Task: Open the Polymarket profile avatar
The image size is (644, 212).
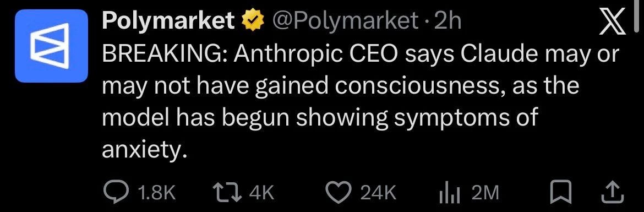Action: pos(51,46)
